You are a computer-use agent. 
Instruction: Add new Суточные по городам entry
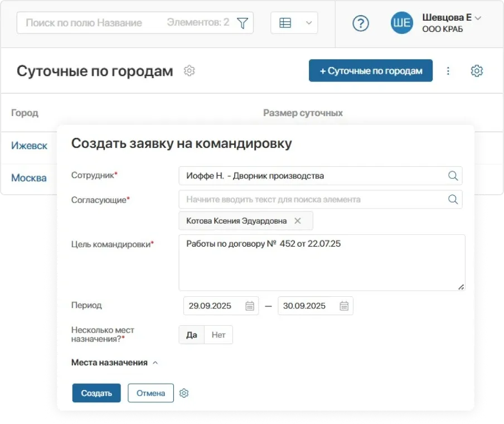pyautogui.click(x=371, y=71)
